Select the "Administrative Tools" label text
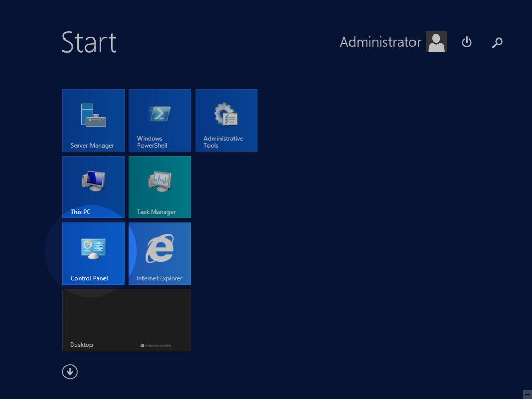Viewport: 532px width, 399px height. tap(223, 142)
